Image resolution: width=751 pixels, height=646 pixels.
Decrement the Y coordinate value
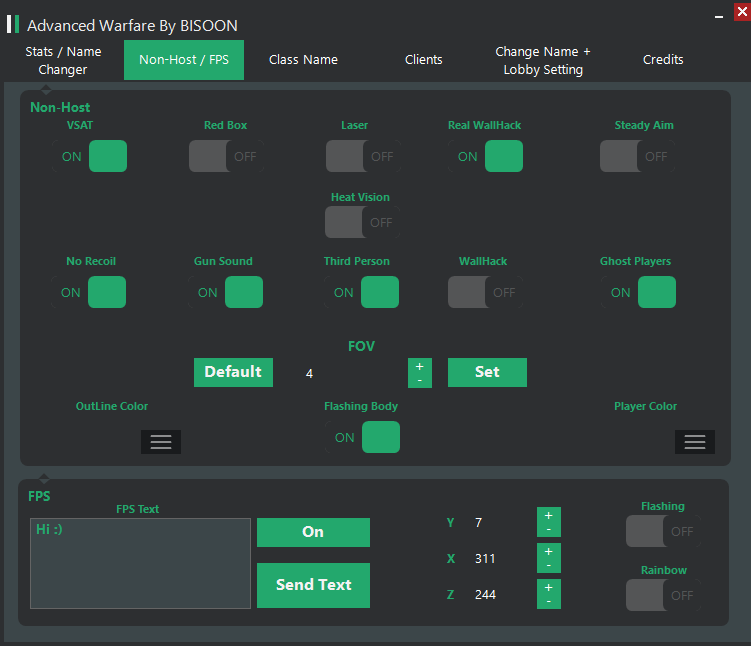(x=549, y=530)
